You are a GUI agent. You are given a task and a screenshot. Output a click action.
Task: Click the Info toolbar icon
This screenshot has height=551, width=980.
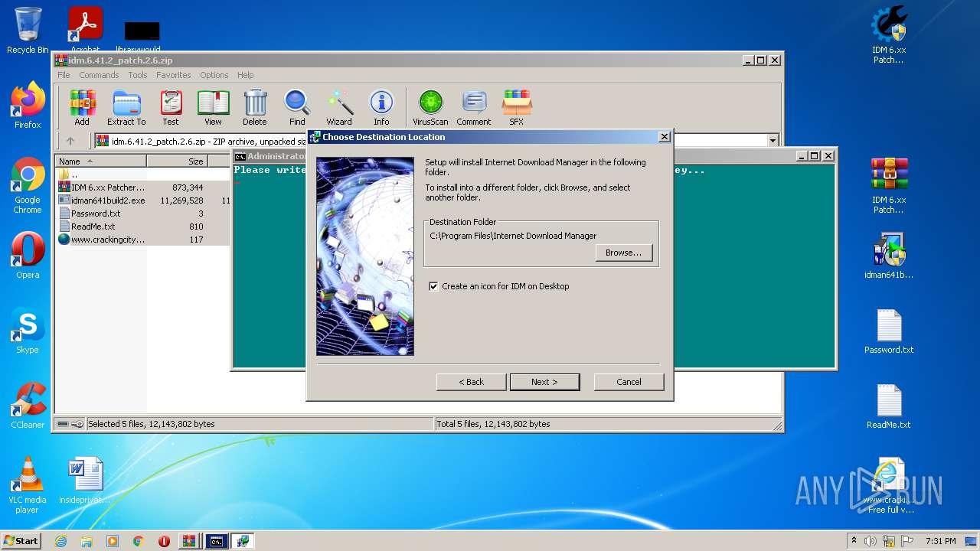click(x=381, y=107)
